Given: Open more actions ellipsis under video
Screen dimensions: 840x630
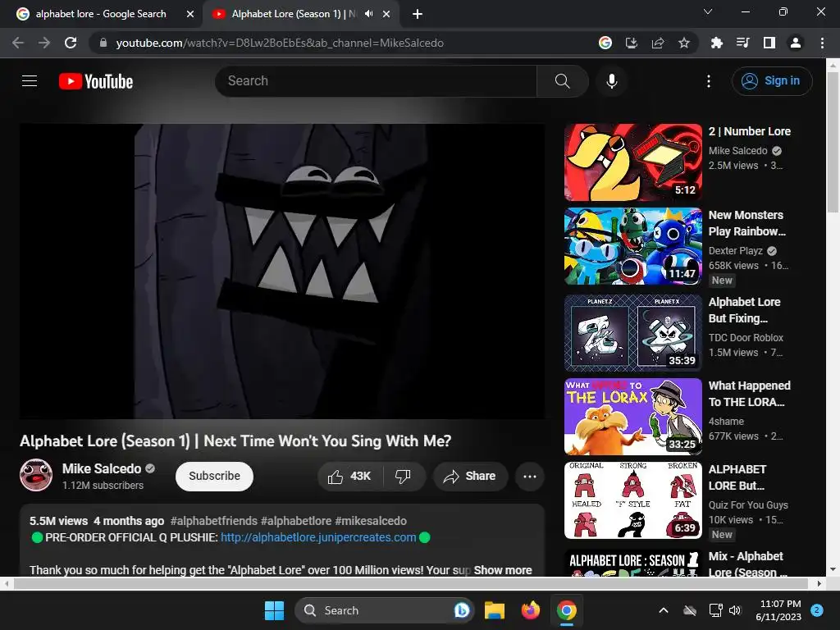Looking at the screenshot, I should pos(530,477).
